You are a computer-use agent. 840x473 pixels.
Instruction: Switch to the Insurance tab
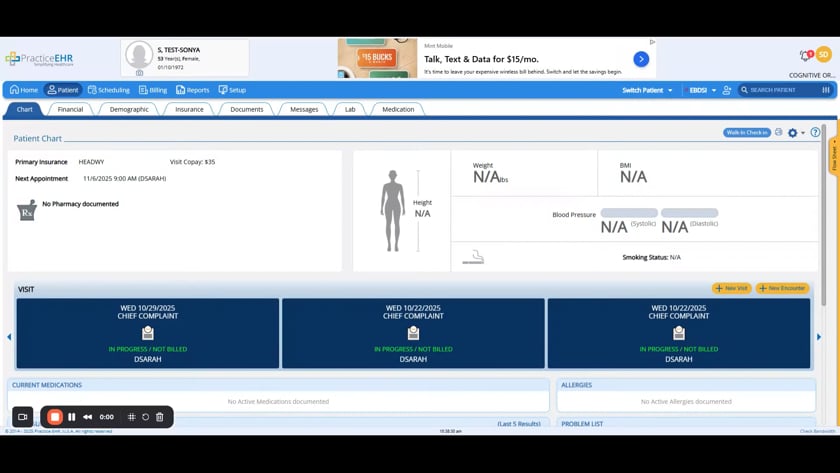(x=189, y=109)
